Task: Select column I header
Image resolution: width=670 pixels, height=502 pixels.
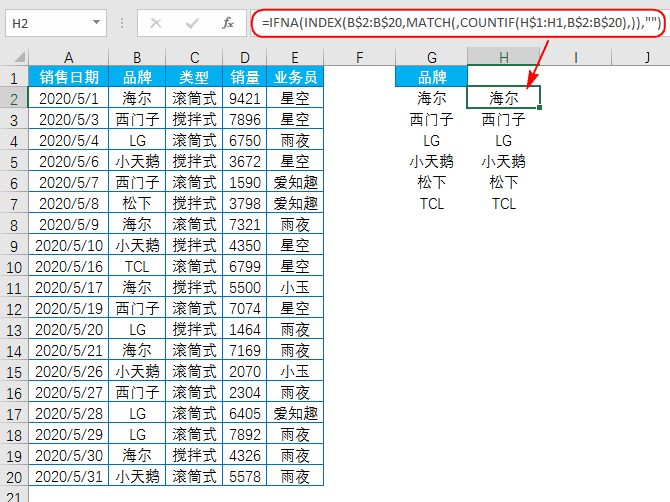Action: coord(576,57)
